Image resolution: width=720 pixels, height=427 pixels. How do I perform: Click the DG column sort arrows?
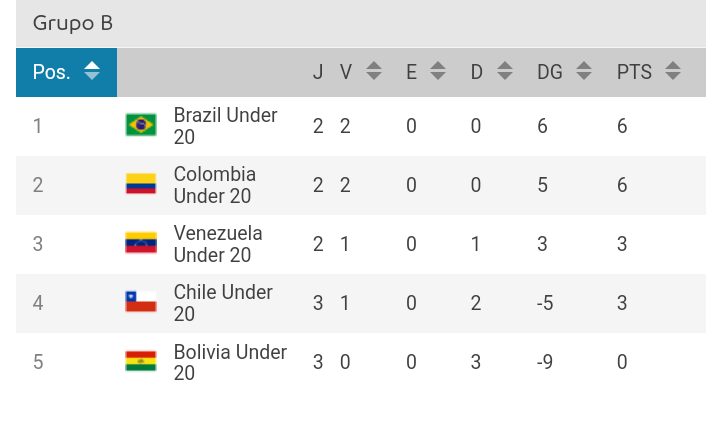click(x=584, y=71)
